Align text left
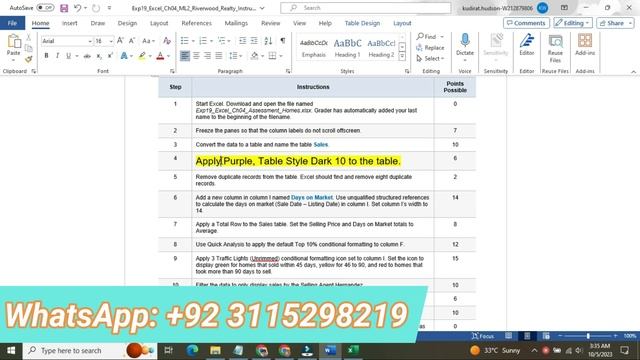The image size is (640, 360). click(185, 56)
